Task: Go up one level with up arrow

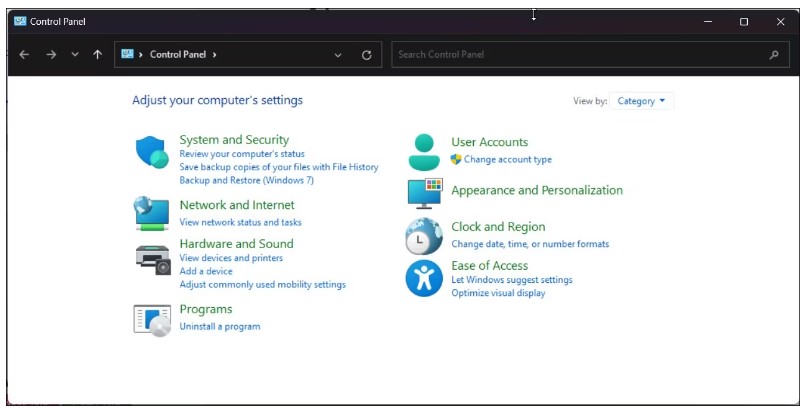Action: click(x=97, y=54)
